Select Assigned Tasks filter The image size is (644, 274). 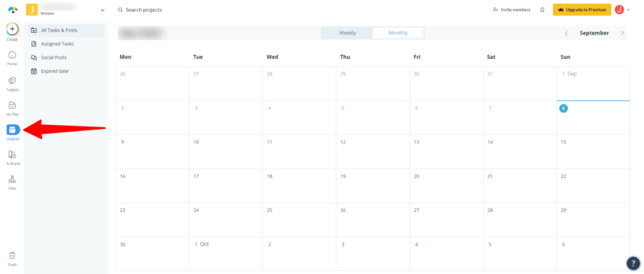(x=66, y=43)
